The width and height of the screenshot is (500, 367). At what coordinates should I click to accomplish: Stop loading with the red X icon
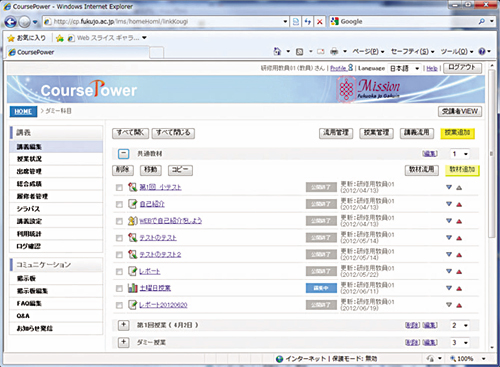click(x=319, y=22)
